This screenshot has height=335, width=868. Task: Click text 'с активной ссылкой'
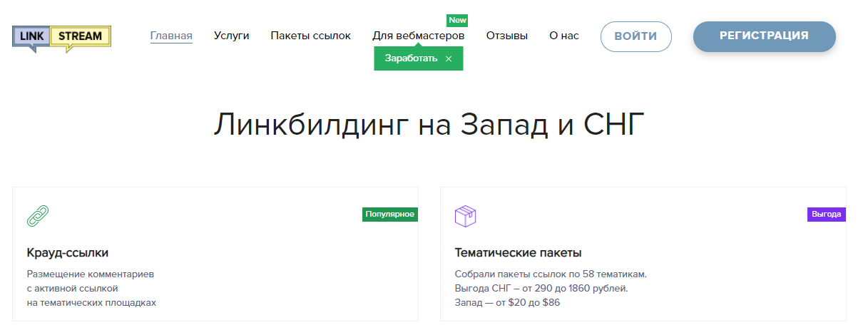coord(72,288)
